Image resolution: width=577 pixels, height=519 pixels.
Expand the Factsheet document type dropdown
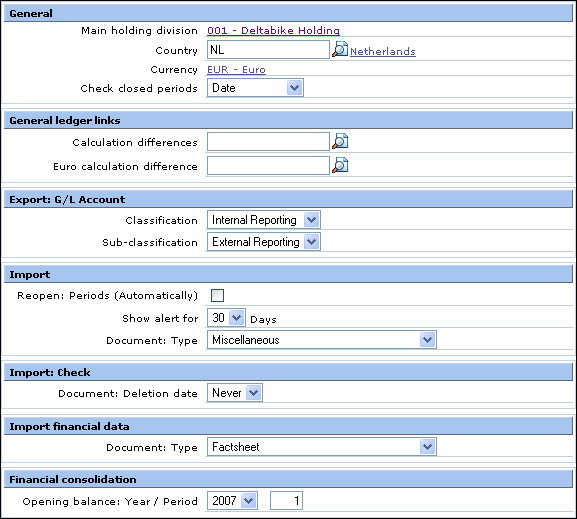click(x=322, y=447)
